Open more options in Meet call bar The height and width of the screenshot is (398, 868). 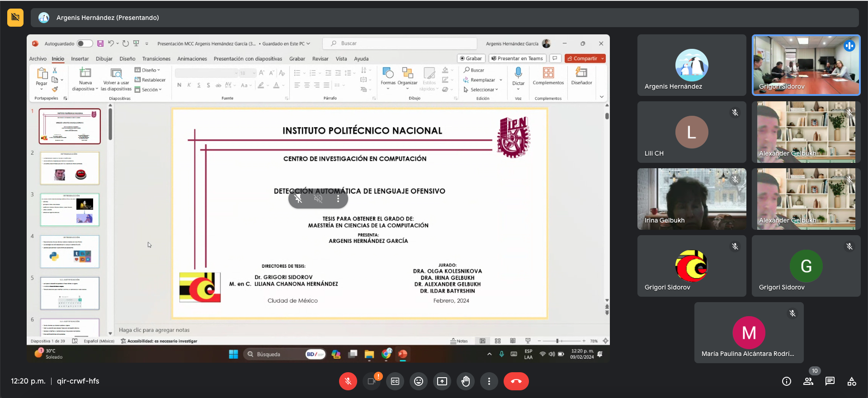coord(489,381)
